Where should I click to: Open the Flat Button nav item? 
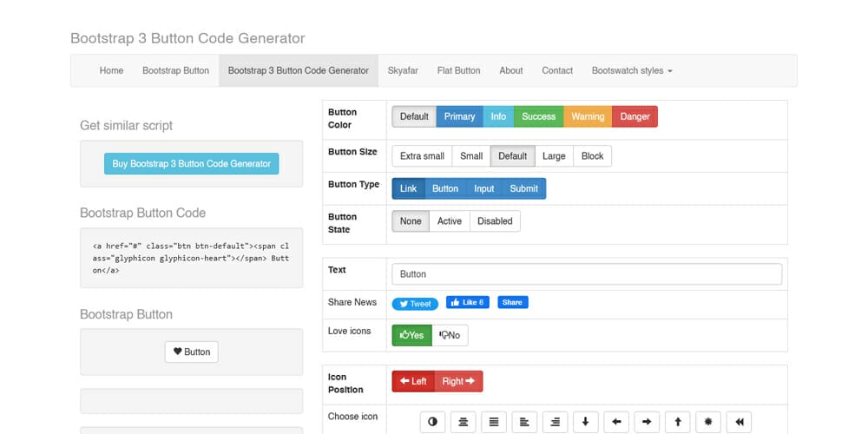pyautogui.click(x=458, y=71)
